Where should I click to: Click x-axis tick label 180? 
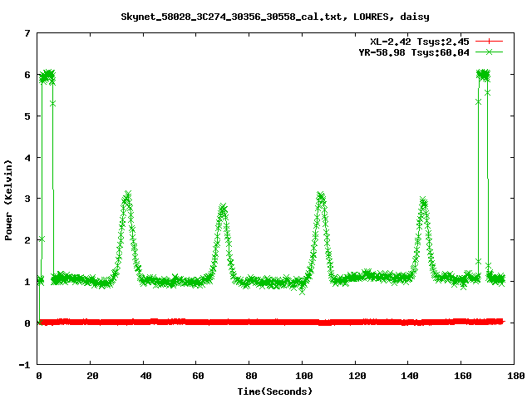tap(515, 376)
